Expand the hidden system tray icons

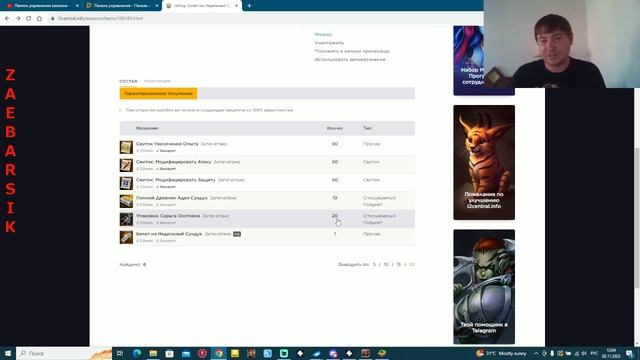point(536,353)
